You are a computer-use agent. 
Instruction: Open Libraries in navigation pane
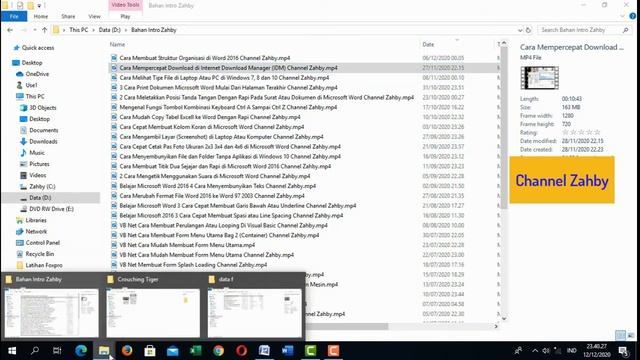point(36,220)
